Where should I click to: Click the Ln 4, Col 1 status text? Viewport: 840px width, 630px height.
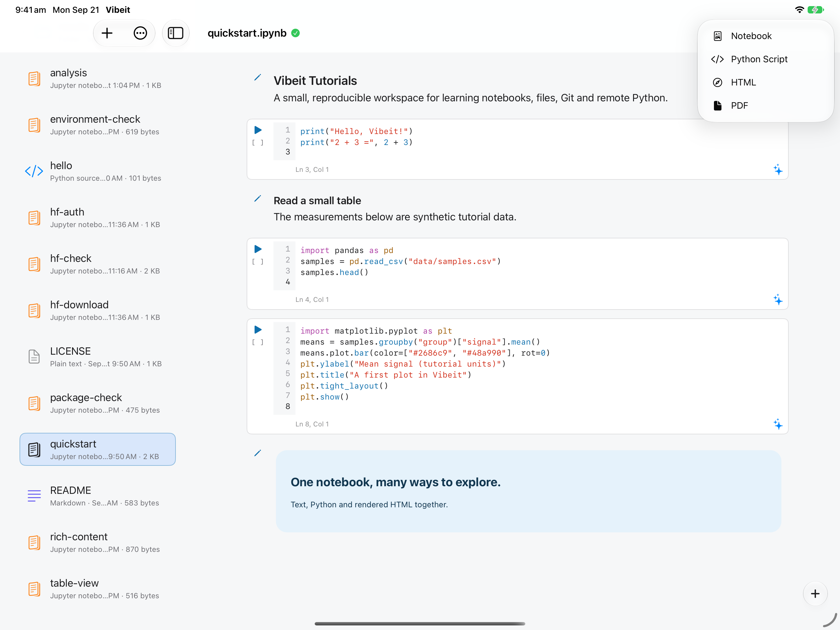click(x=312, y=300)
